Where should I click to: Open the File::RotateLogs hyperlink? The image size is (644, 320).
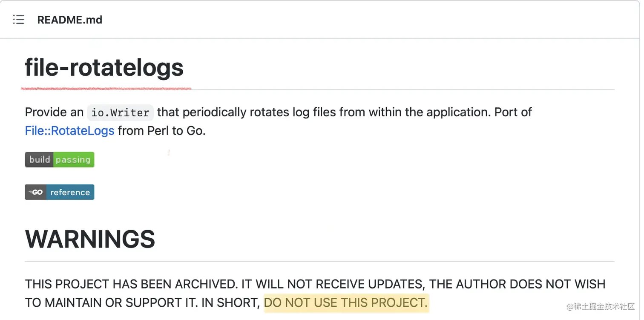pyautogui.click(x=69, y=130)
